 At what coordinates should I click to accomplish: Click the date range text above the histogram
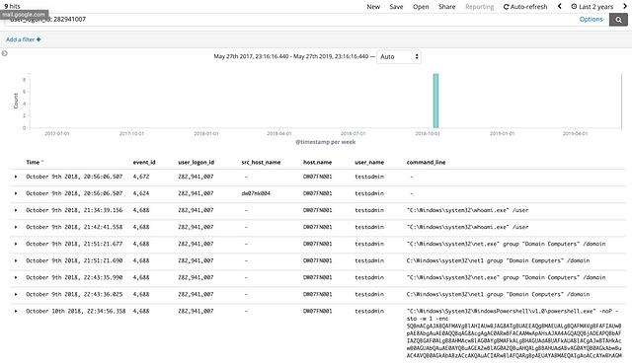tap(291, 57)
